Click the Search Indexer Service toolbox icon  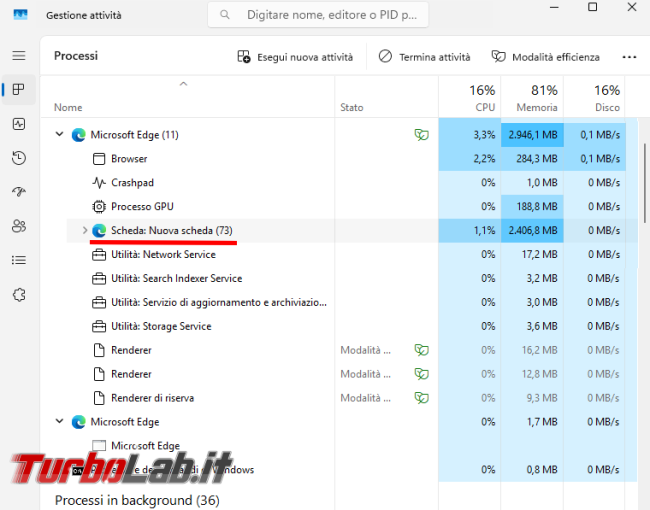click(x=99, y=279)
